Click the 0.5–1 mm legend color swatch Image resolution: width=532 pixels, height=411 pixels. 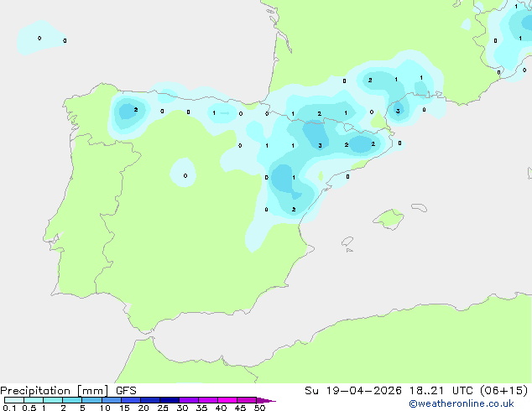(34, 400)
